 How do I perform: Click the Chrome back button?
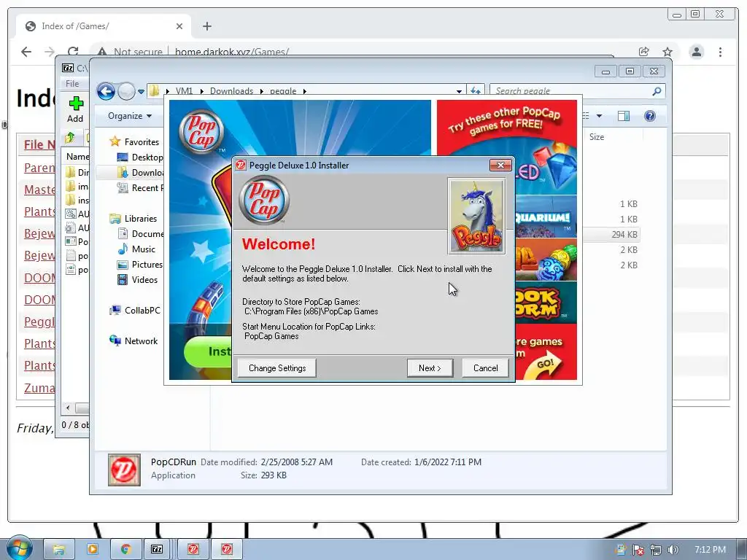pyautogui.click(x=26, y=52)
